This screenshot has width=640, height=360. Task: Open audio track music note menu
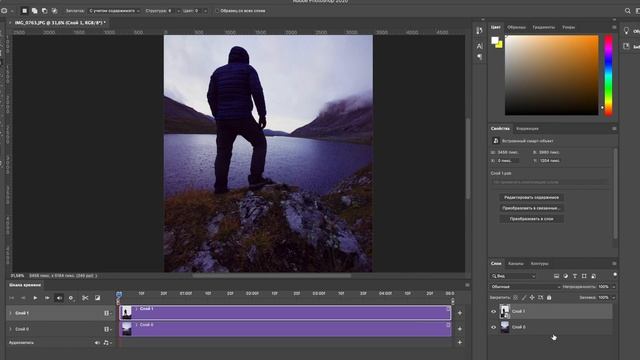pyautogui.click(x=107, y=343)
